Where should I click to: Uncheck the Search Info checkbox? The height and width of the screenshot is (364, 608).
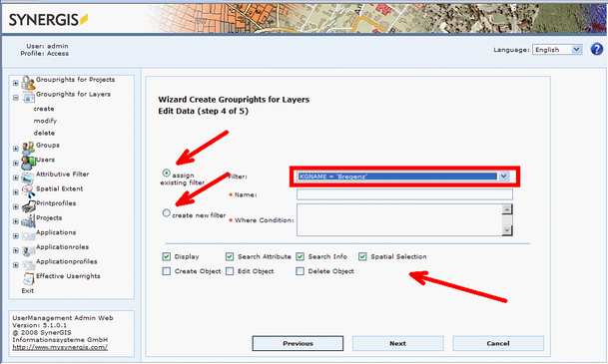(x=301, y=256)
